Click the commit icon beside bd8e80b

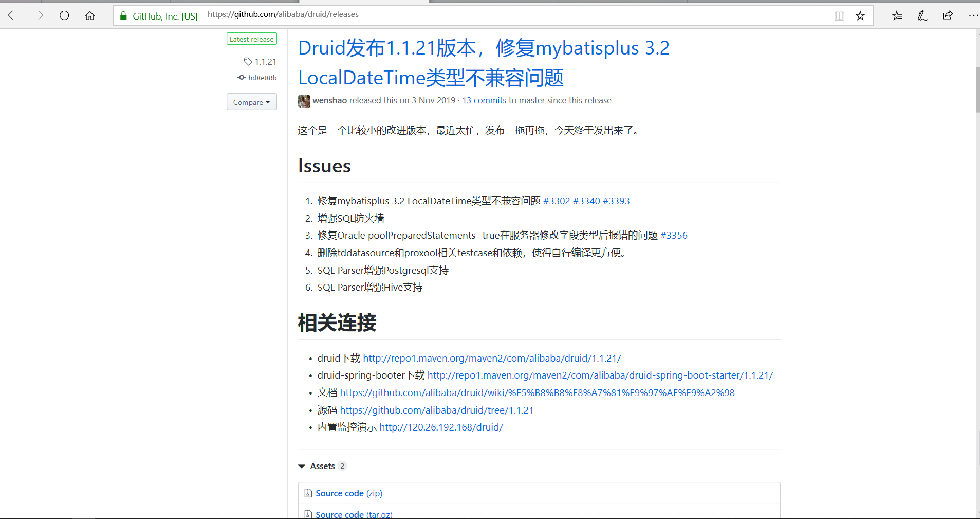(x=242, y=78)
